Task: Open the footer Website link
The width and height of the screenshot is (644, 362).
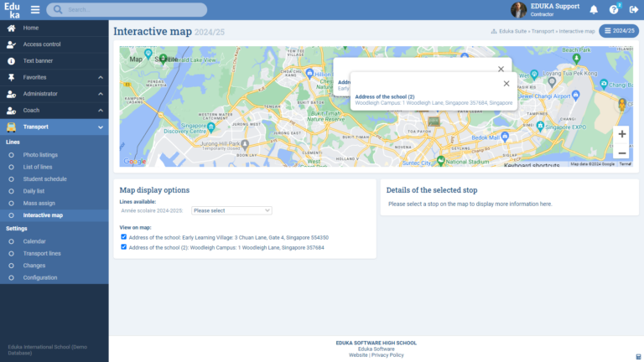Action: (x=358, y=355)
